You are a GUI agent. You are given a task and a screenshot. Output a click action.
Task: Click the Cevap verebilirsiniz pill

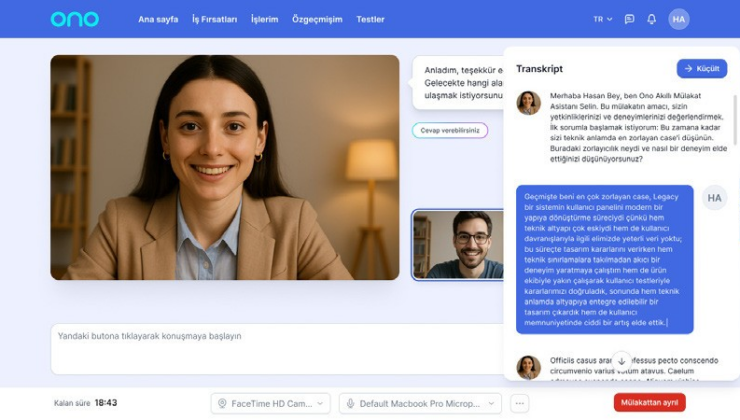(x=450, y=130)
